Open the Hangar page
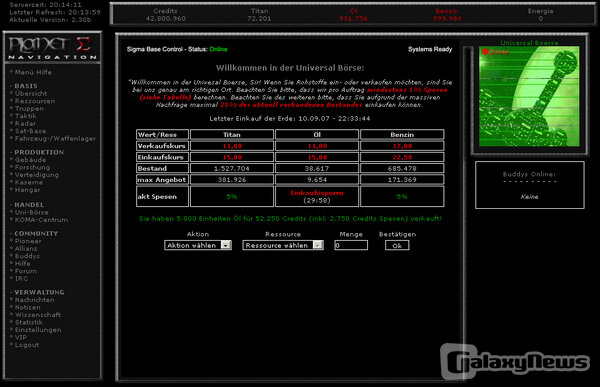 tap(27, 190)
